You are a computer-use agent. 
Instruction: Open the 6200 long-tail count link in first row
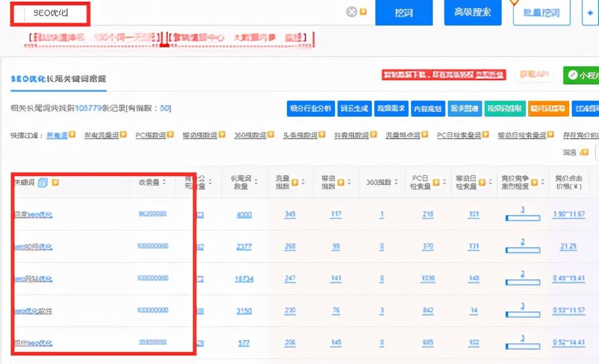coord(244,214)
